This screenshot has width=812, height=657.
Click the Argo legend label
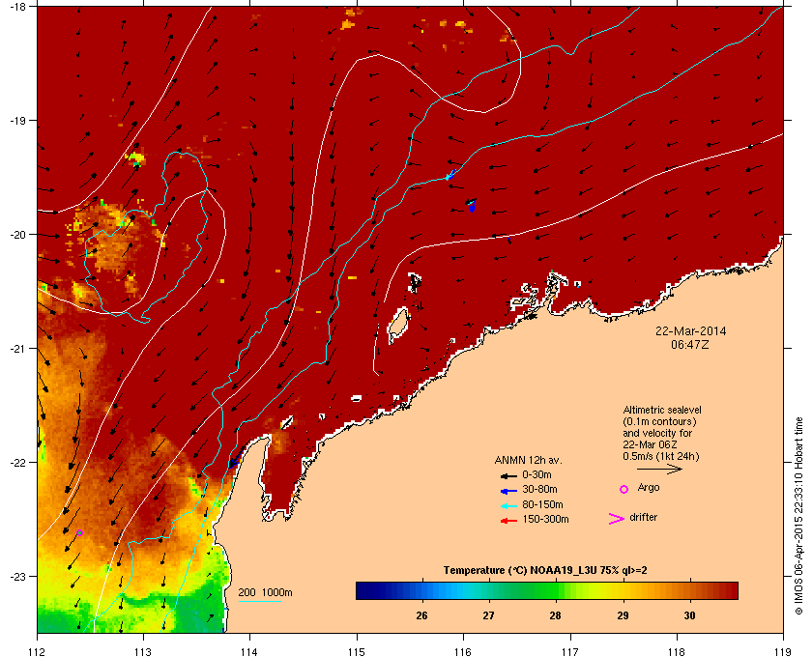point(649,488)
